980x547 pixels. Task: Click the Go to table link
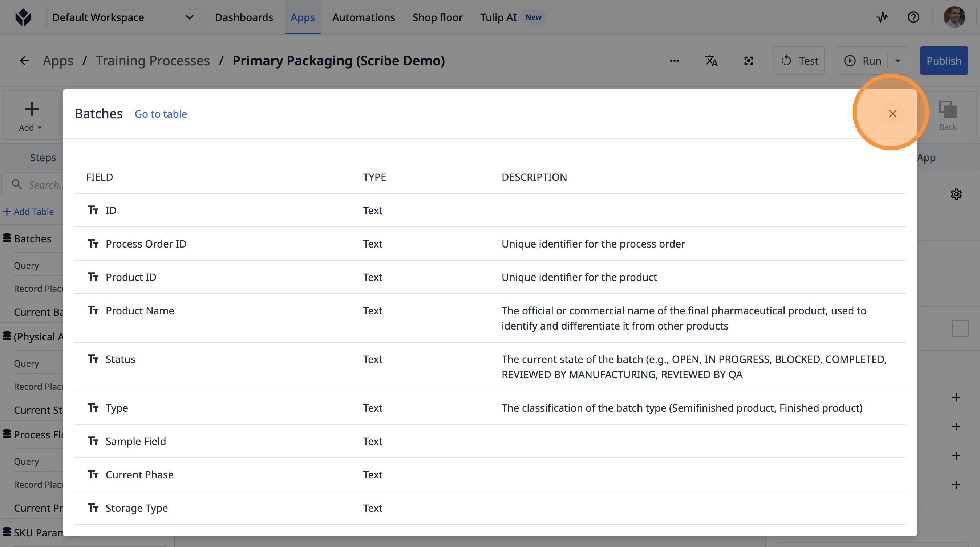tap(161, 114)
